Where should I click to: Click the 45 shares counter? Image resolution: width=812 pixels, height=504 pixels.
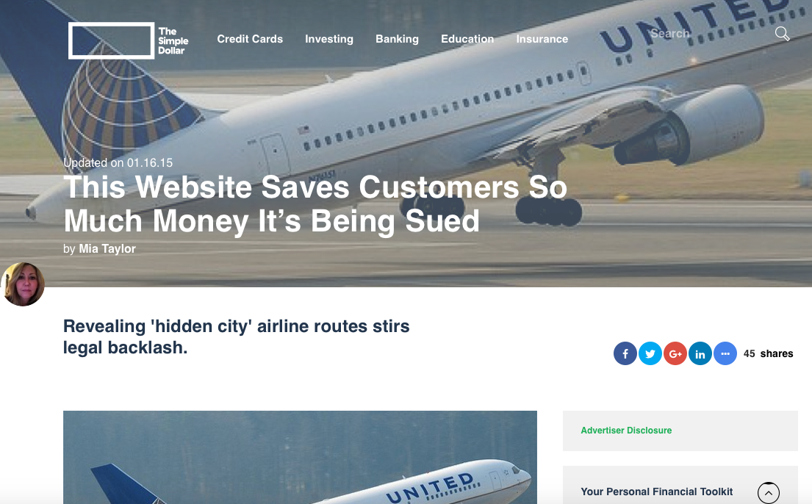pos(768,354)
